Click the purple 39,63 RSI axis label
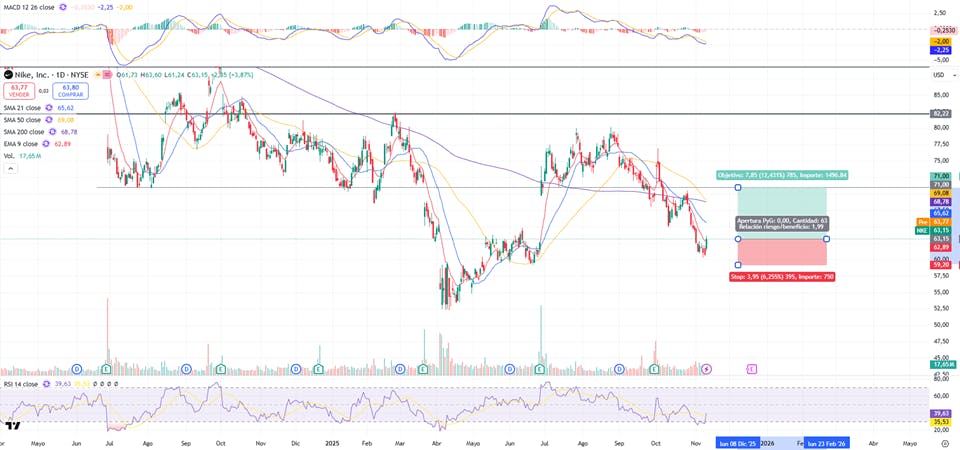The image size is (960, 450). [940, 413]
